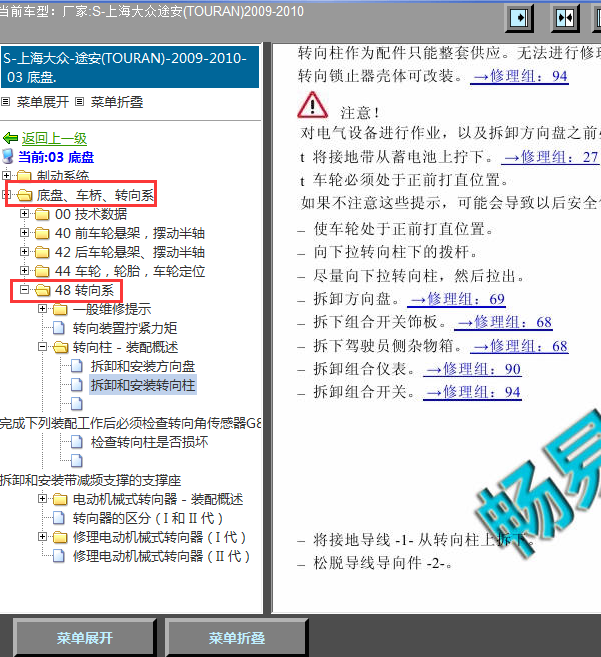Click the red warning triangle icon
Screen dimensions: 601x657
312,105
